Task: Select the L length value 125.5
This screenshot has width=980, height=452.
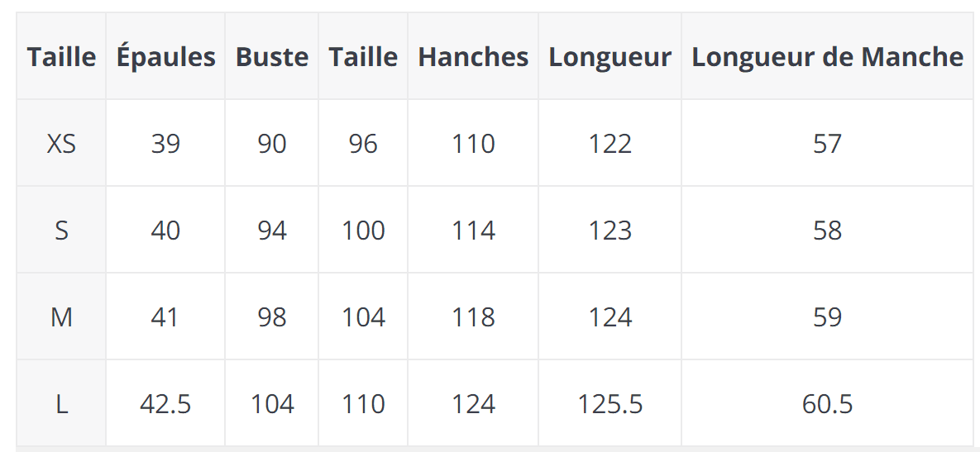Action: coord(610,404)
